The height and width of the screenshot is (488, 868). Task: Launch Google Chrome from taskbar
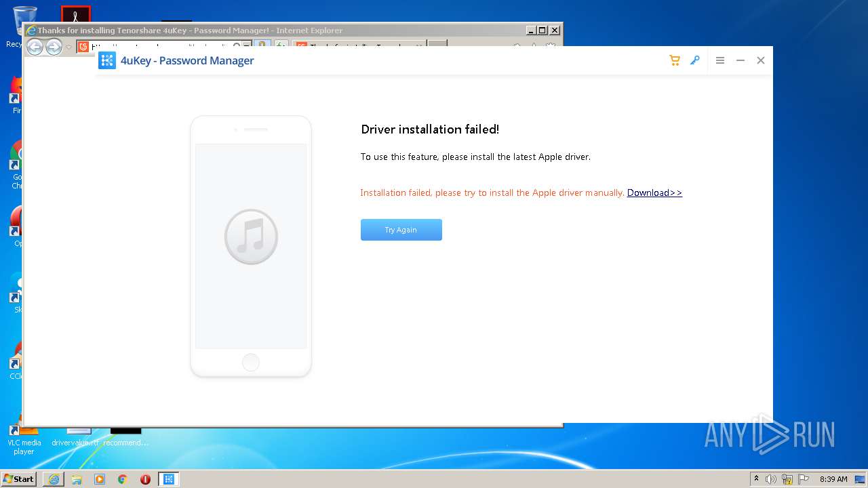pos(123,479)
